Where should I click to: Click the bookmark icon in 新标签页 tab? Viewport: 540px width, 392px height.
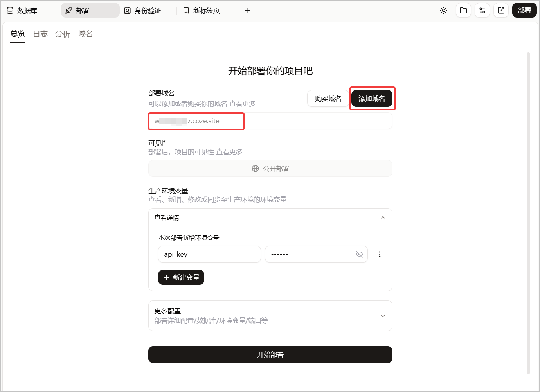click(x=186, y=11)
